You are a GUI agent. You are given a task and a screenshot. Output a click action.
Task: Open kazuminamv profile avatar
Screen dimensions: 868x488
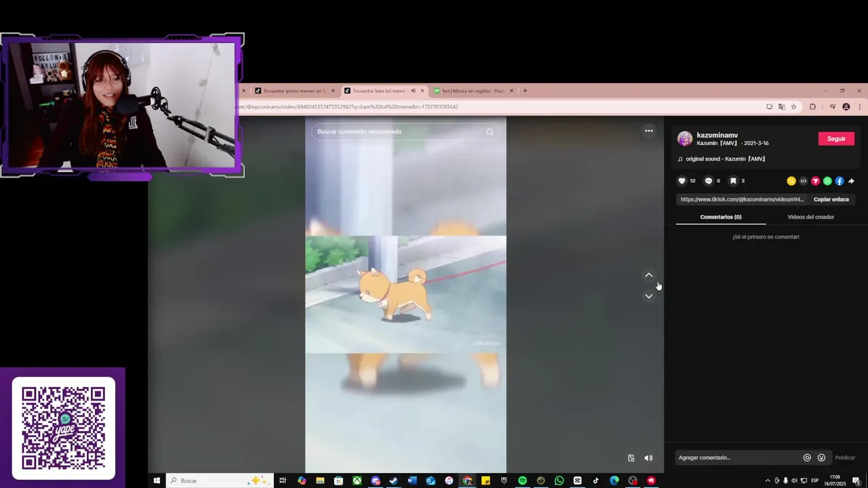(685, 139)
